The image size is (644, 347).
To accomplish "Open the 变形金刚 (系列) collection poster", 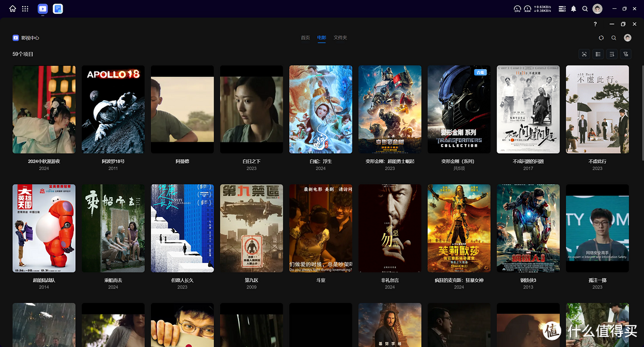I will point(459,109).
